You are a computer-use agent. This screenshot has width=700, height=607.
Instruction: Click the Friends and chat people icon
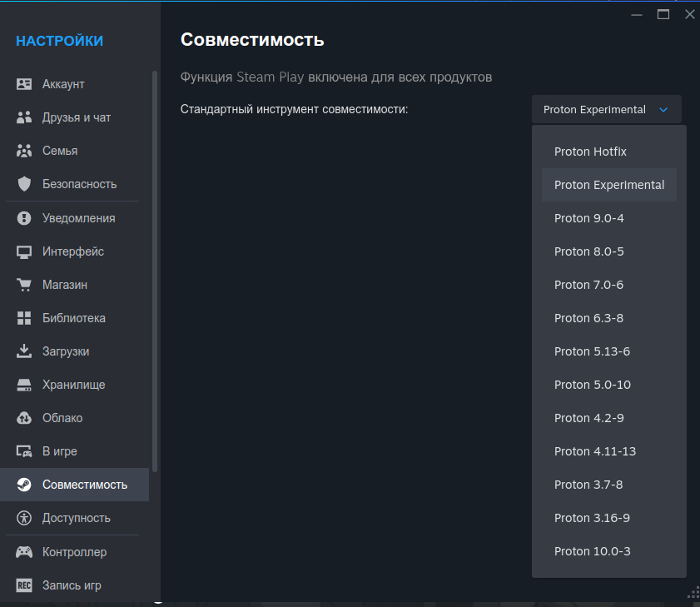[x=25, y=117]
